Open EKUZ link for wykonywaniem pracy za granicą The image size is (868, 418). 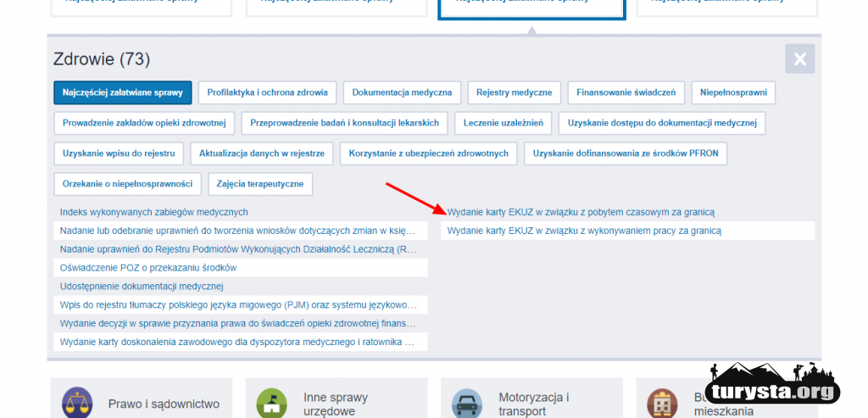[583, 231]
